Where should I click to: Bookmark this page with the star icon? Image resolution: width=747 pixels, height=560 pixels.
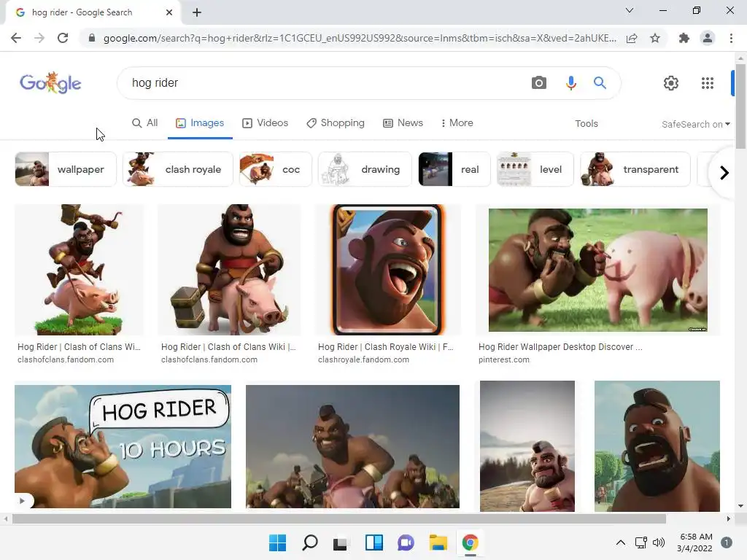(x=655, y=38)
